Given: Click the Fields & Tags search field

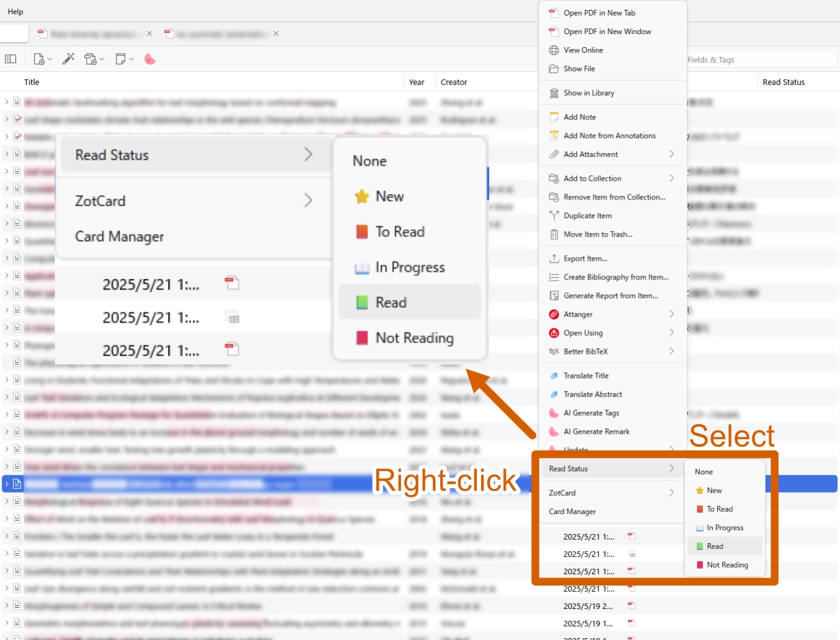Looking at the screenshot, I should (761, 59).
